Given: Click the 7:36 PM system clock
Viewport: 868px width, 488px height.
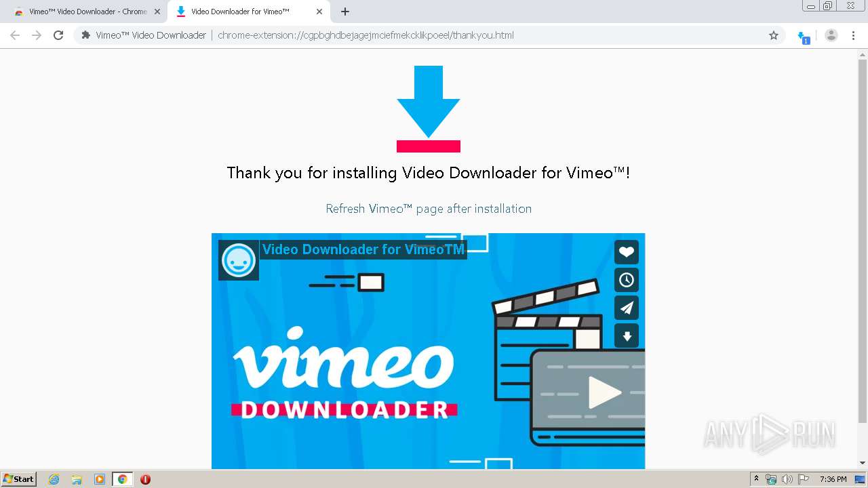Looking at the screenshot, I should coord(833,479).
